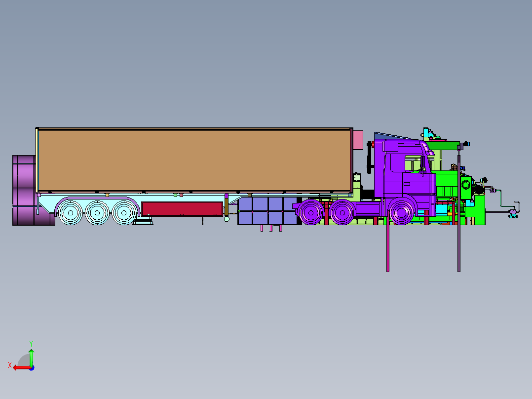This screenshot has height=399, width=532.
Task: Select the pink box at the container front
Action: [x=358, y=140]
